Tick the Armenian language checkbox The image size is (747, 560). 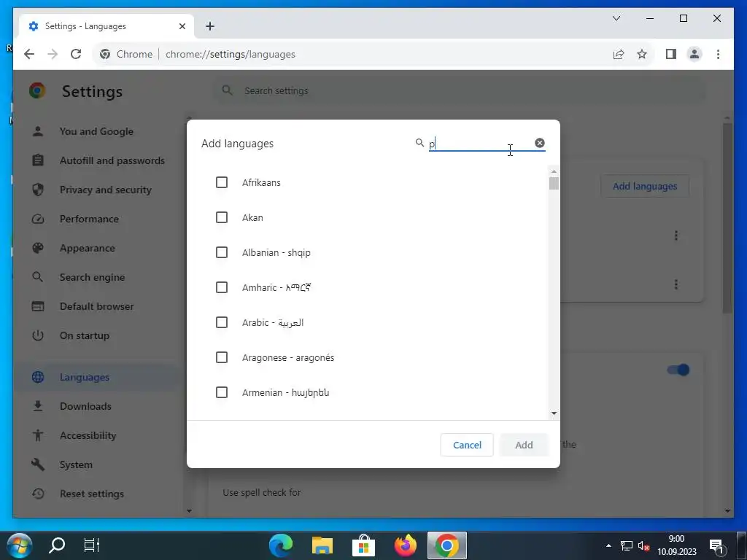222,392
